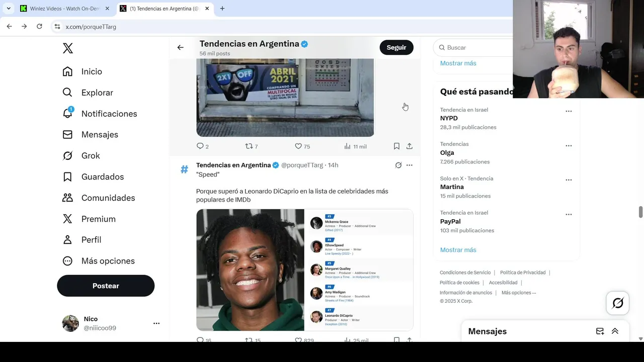Open the Speed IMDb image
Screen dimensions: 644x362
305,270
